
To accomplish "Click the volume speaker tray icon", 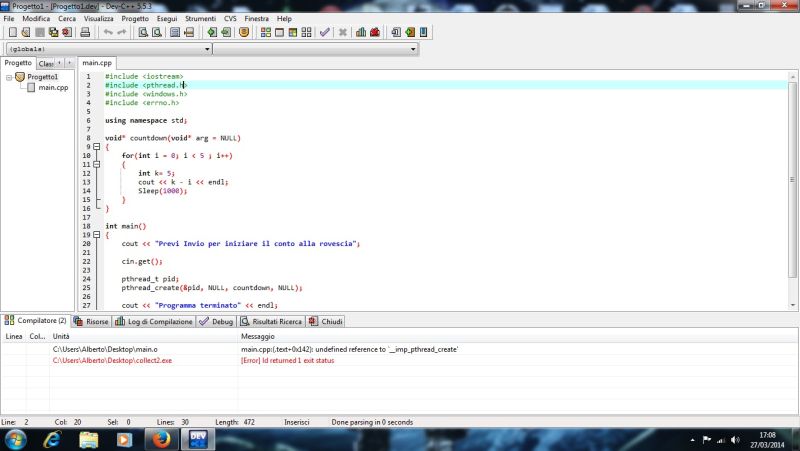I will (x=735, y=440).
